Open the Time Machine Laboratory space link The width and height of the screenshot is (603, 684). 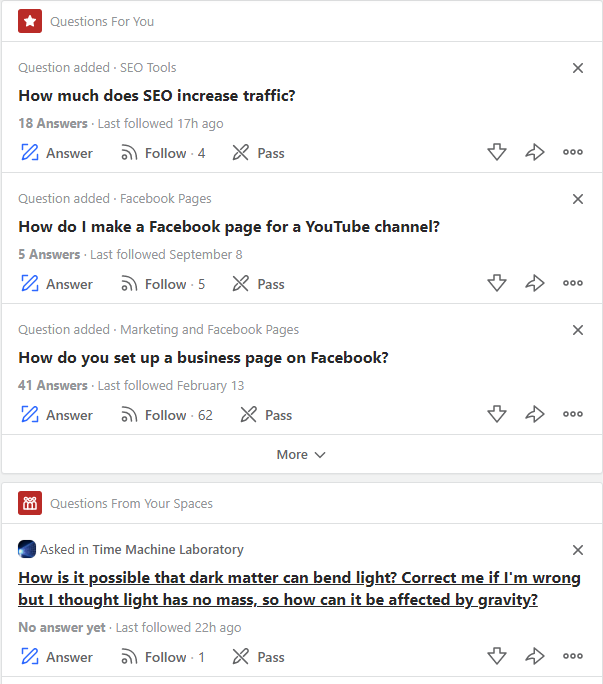[168, 549]
